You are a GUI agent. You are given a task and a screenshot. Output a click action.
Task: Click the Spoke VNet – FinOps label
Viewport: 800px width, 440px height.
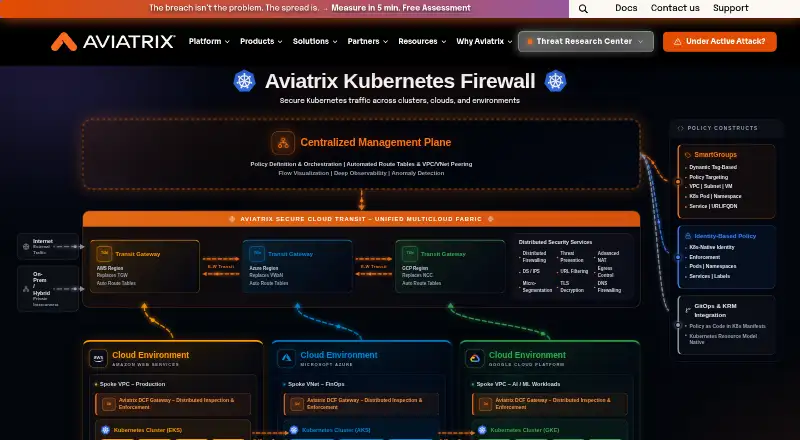point(316,384)
